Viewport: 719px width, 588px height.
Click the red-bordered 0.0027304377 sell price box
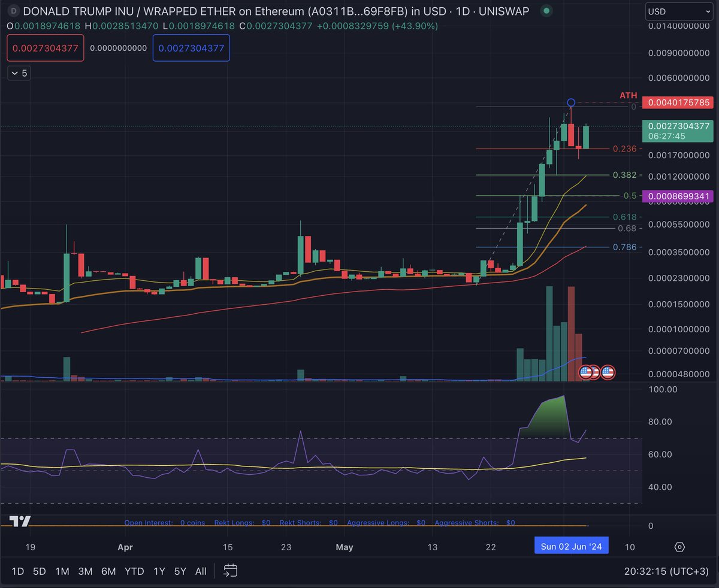46,48
